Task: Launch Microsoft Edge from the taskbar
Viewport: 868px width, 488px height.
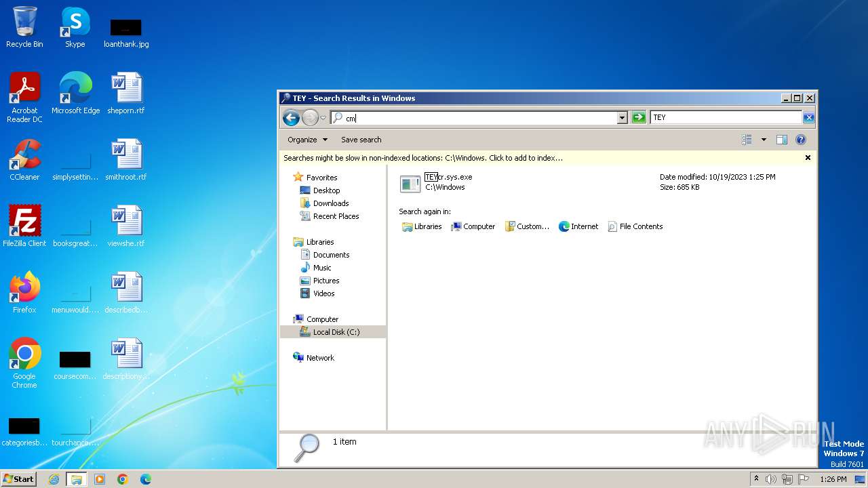Action: (x=146, y=479)
